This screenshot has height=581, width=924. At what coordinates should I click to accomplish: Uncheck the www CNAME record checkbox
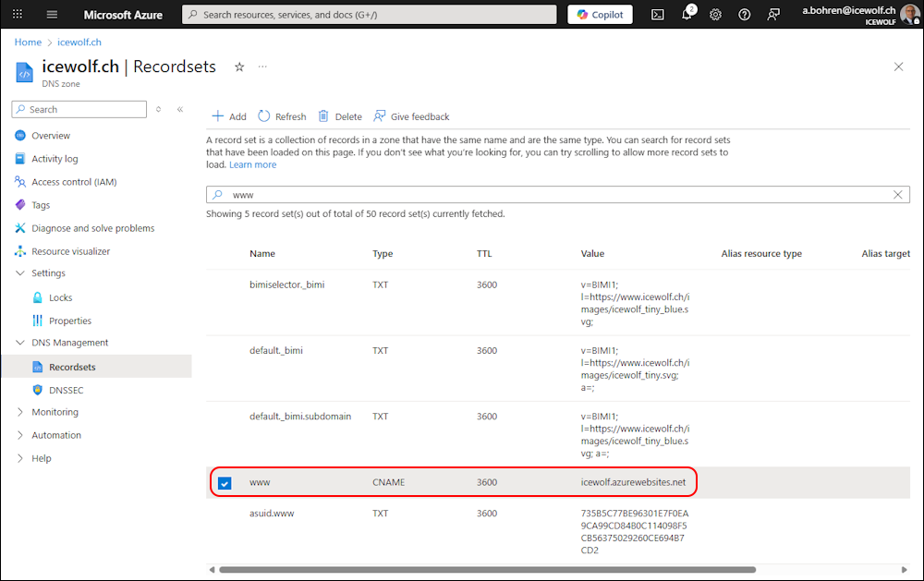coord(225,483)
